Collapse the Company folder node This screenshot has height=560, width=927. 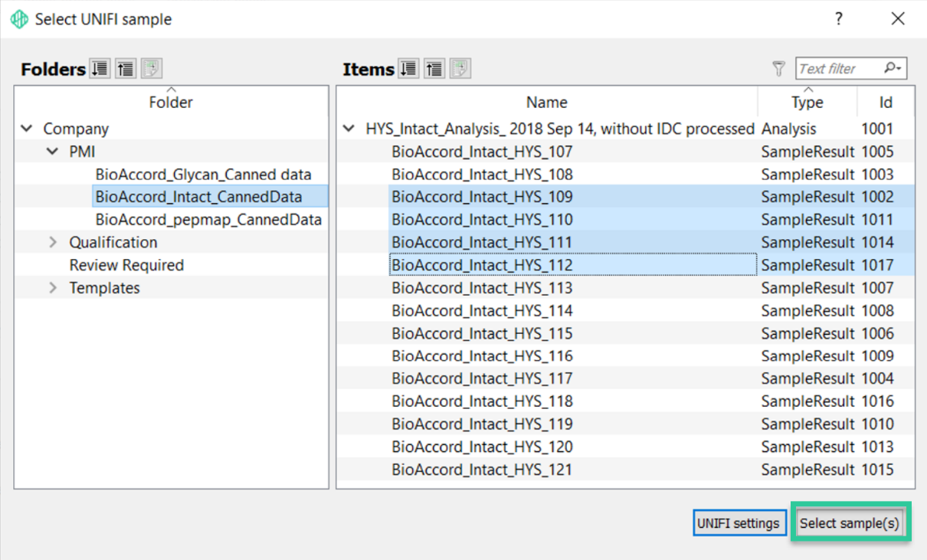pos(28,129)
